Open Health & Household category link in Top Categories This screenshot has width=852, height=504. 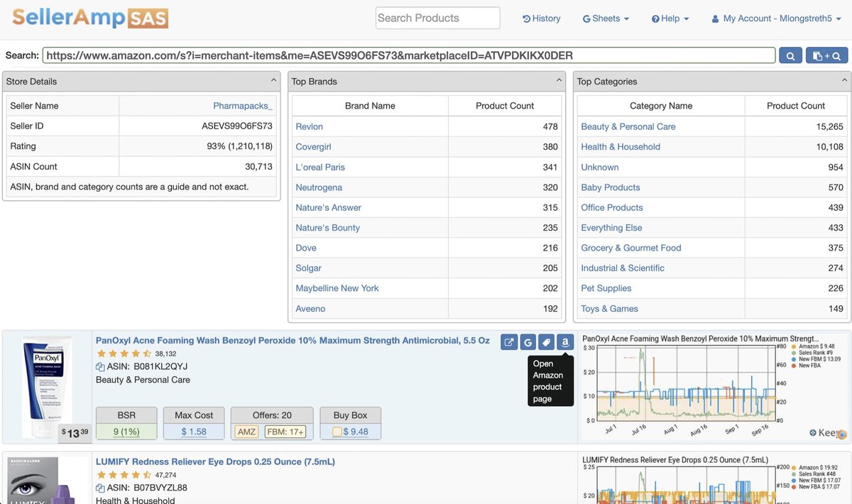click(621, 147)
